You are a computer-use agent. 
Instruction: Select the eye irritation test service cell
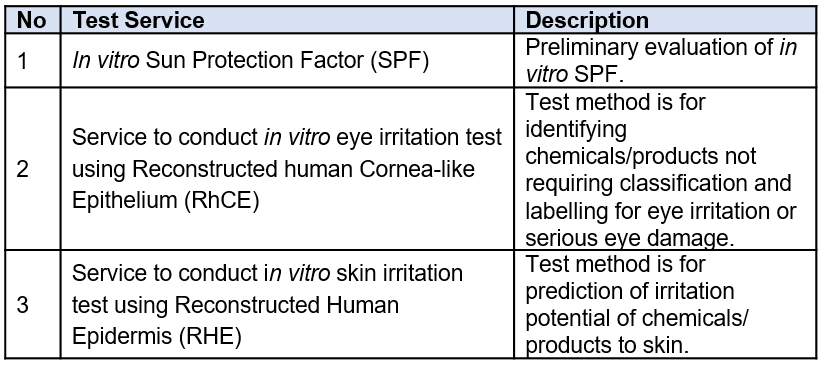(x=287, y=169)
